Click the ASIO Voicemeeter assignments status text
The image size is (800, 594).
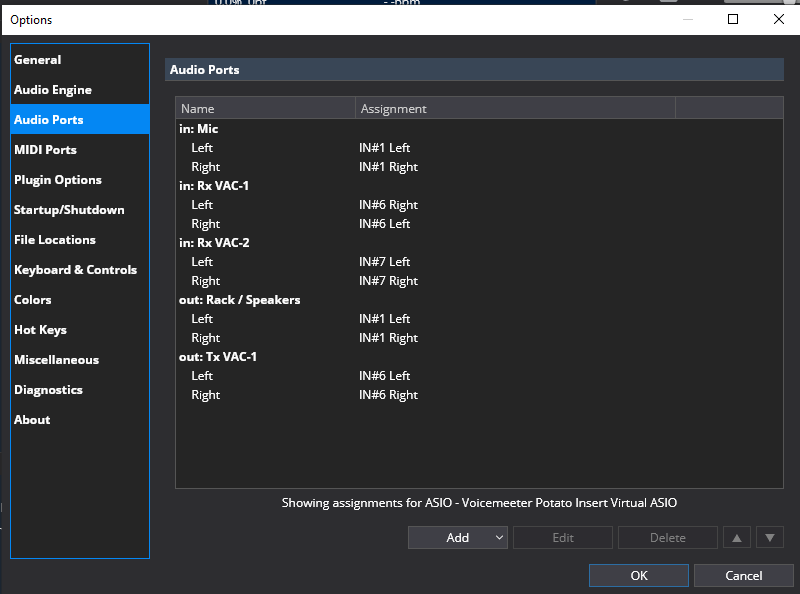click(x=479, y=503)
